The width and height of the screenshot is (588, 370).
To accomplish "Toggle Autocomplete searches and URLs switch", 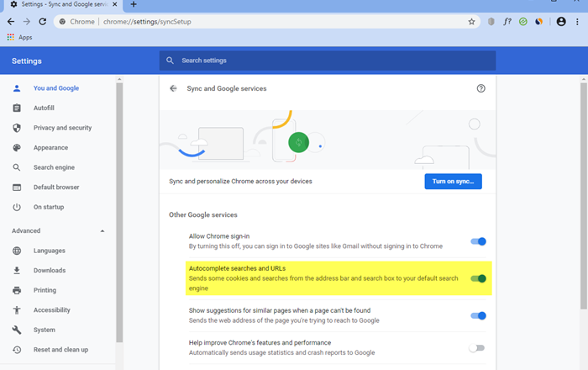I will [x=478, y=278].
